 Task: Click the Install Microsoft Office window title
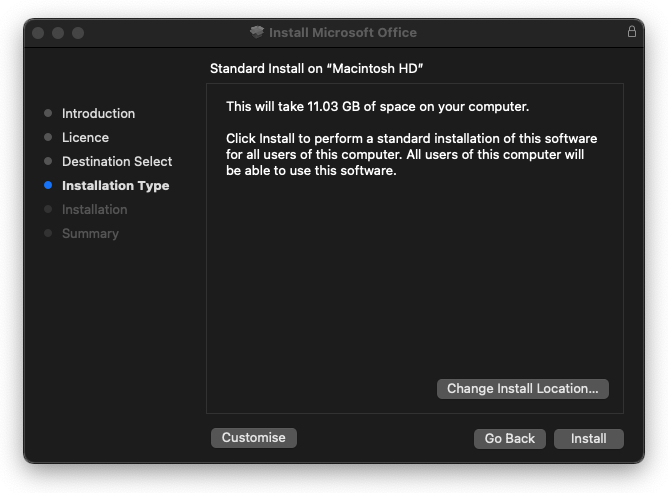342,32
